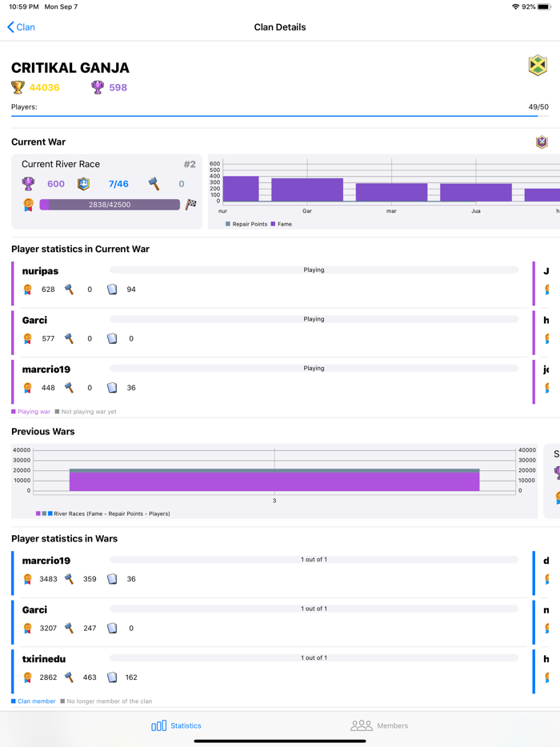Tap the purple war trophy beside 598

pos(98,87)
